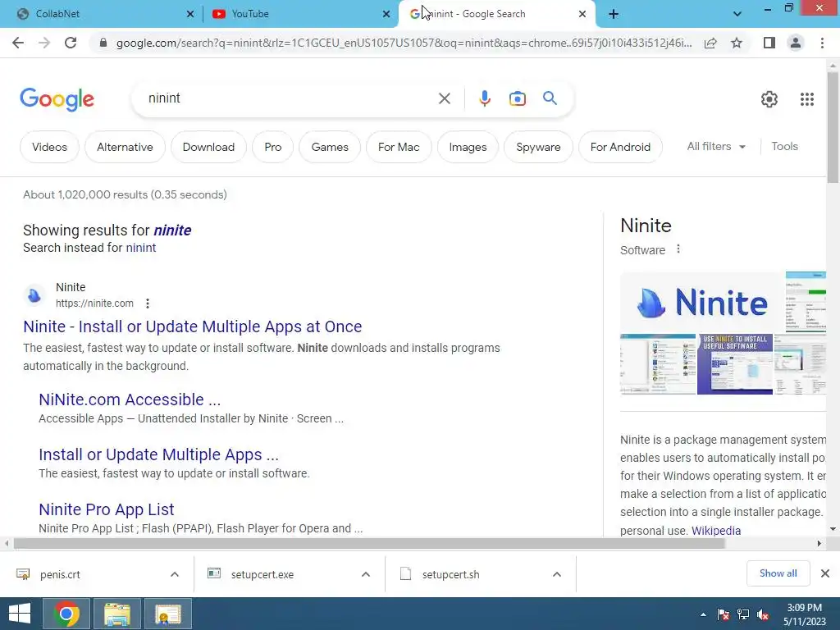Close the CollabNet tab

tap(190, 14)
